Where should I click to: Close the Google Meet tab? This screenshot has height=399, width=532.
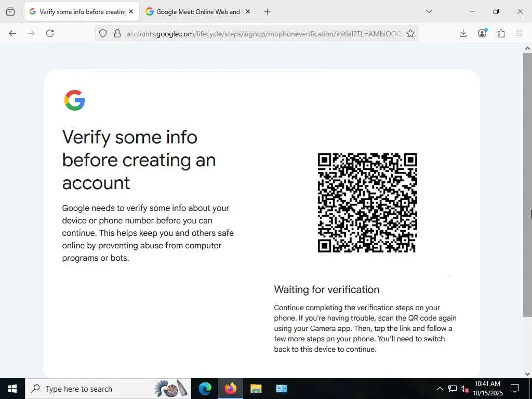pyautogui.click(x=248, y=12)
